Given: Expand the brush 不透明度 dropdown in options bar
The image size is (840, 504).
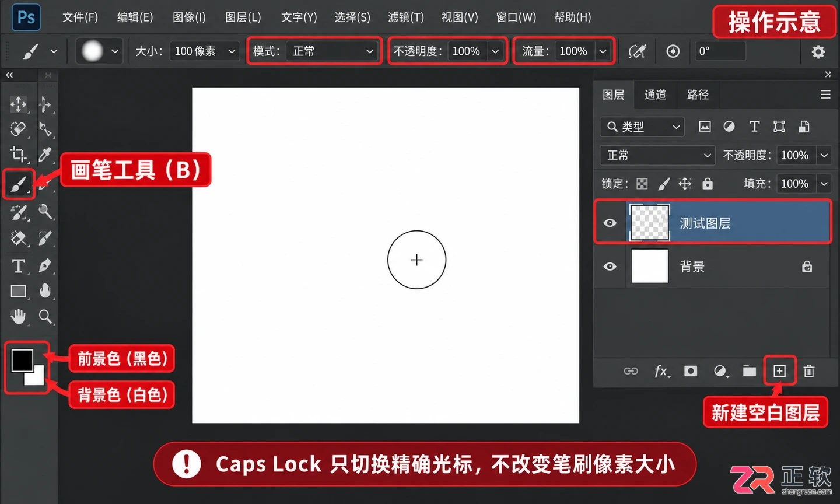Looking at the screenshot, I should 495,51.
